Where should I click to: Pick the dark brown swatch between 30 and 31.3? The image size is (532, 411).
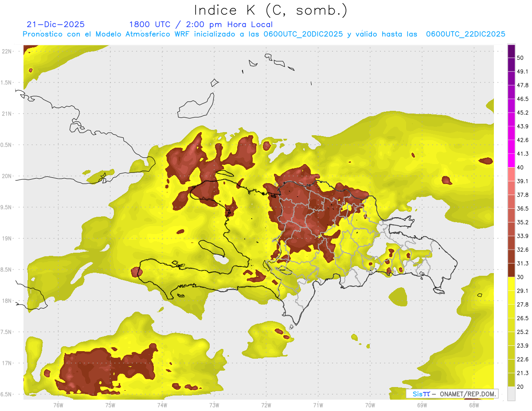[512, 270]
